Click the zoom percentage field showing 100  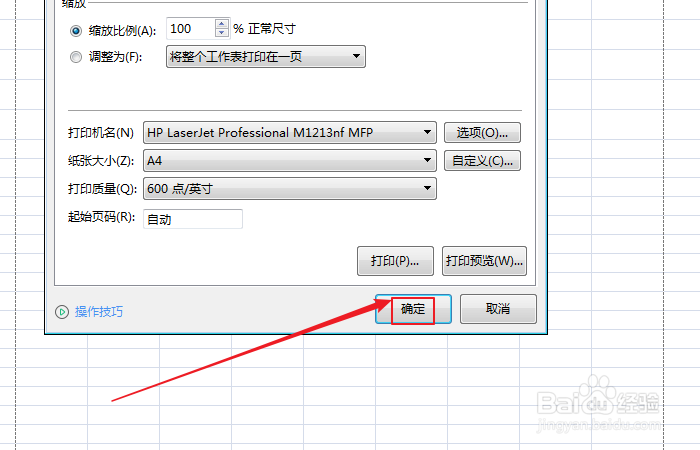[x=191, y=29]
